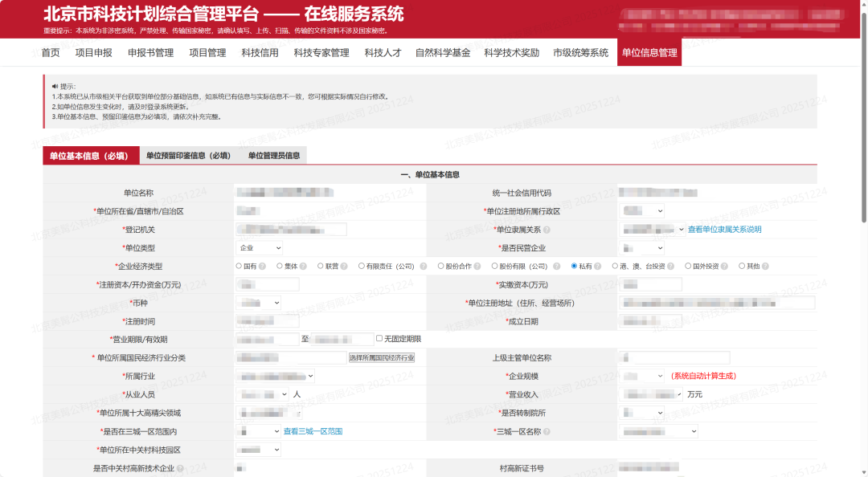Click the help icon next to 港、澳、台投资
The image size is (868, 477).
coord(670,266)
